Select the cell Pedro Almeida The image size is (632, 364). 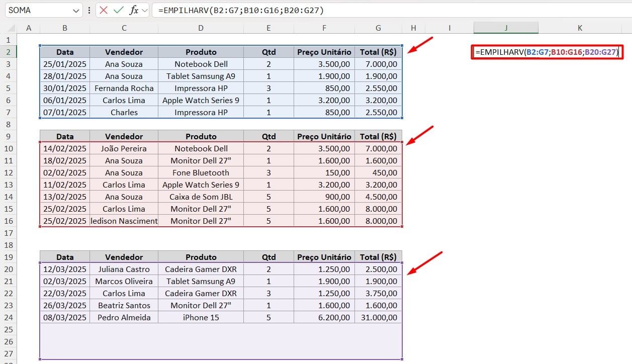[x=124, y=317]
